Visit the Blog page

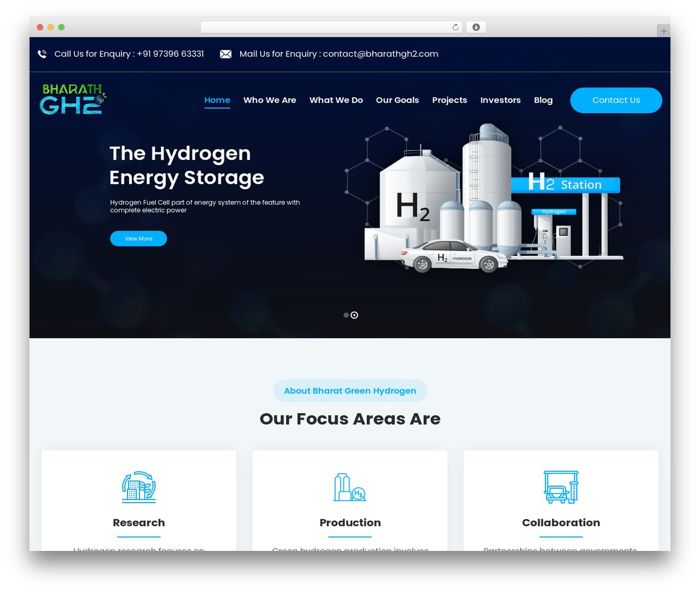(543, 100)
